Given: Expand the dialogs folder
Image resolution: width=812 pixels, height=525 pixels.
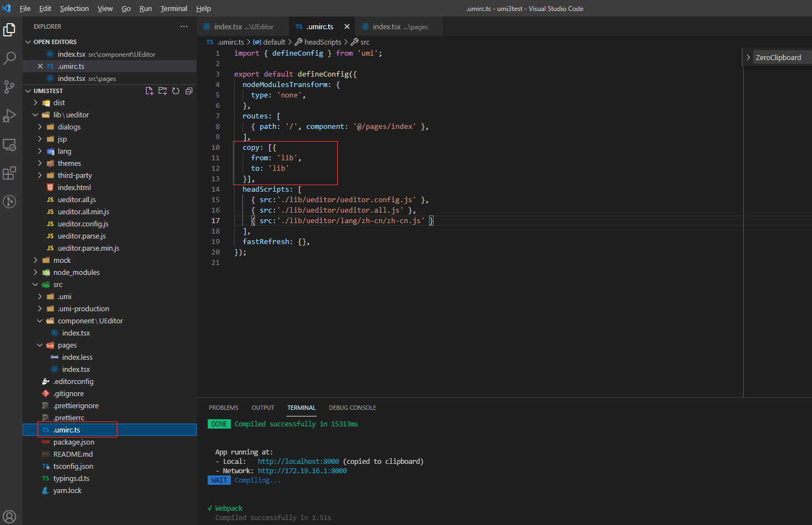Looking at the screenshot, I should tap(110, 127).
